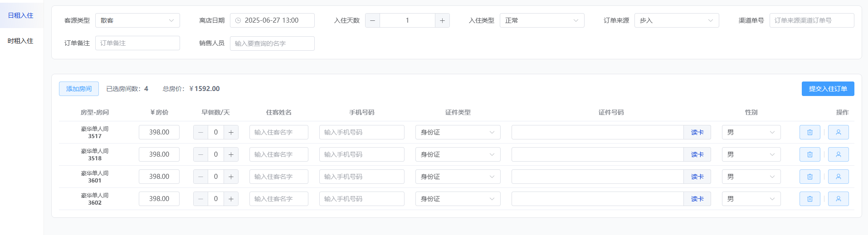Click the guest person icon for room 3602
Screen dimensions: 868x235
[838, 199]
